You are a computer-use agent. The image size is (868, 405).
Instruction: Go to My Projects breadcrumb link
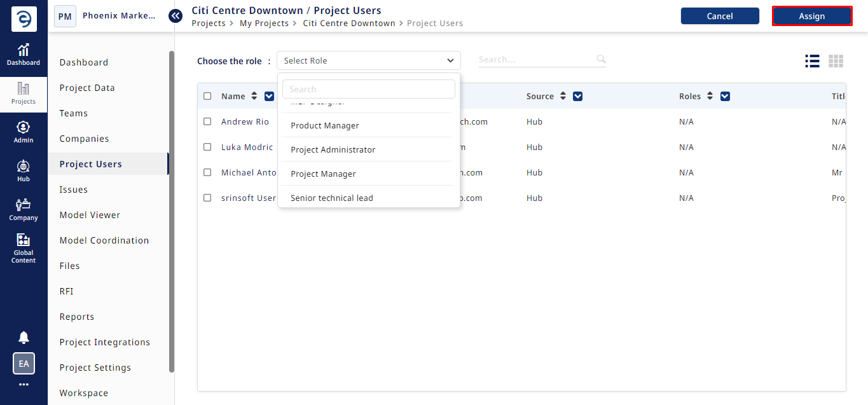(x=264, y=23)
